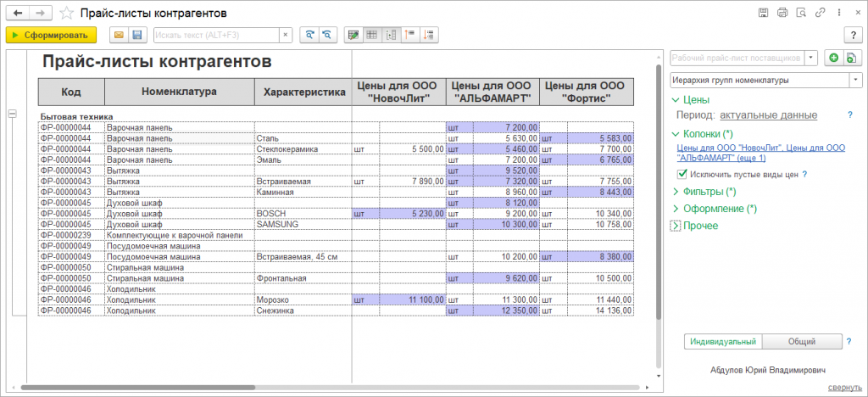Show help for price period
868x397 pixels.
[849, 115]
